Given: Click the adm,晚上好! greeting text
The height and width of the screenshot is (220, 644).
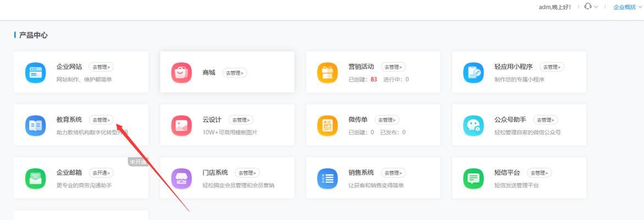Looking at the screenshot, I should (555, 7).
